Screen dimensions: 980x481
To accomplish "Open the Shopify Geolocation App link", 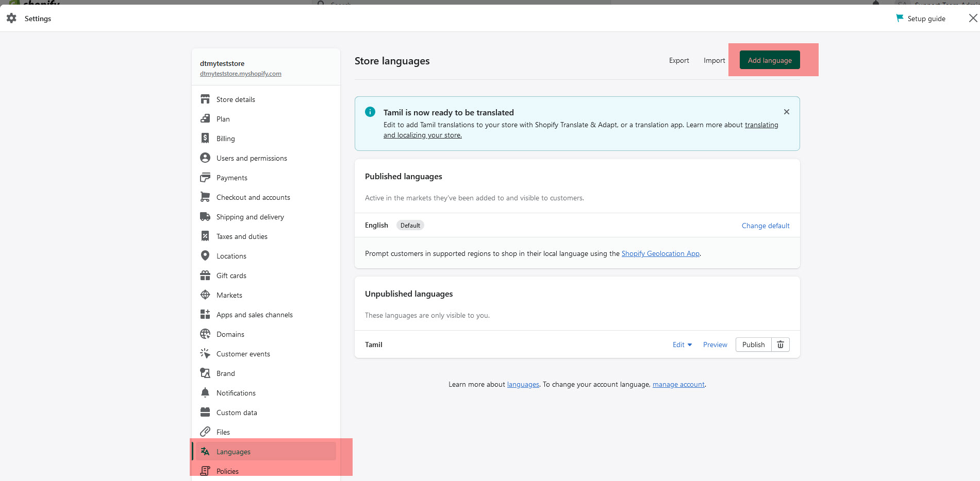I will [x=660, y=253].
